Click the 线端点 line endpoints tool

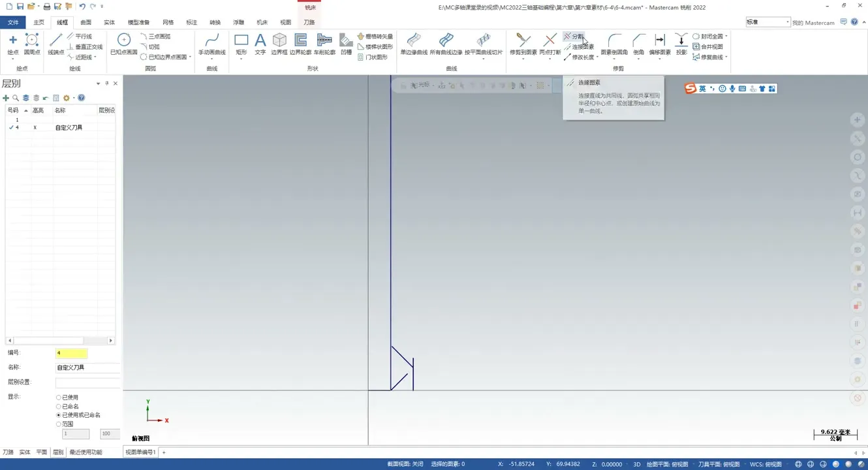55,43
